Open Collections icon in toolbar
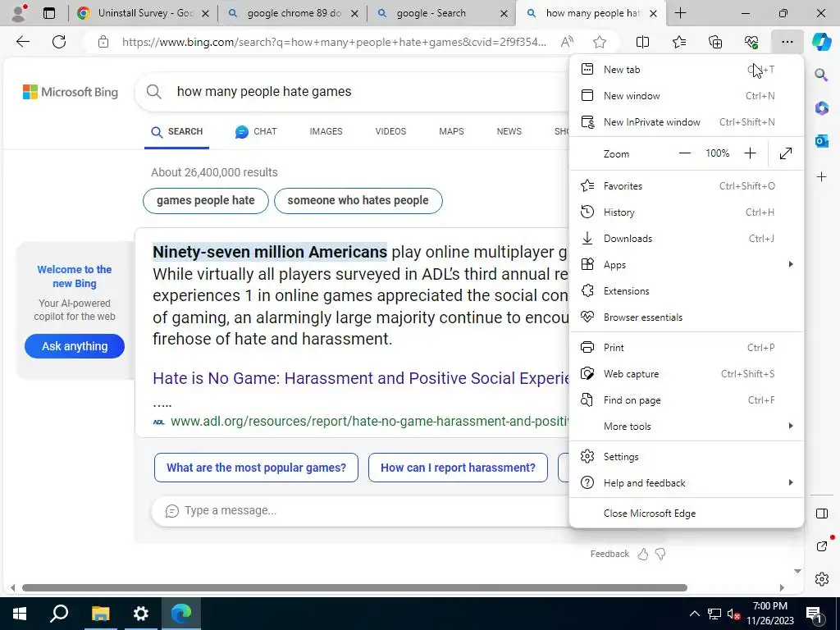This screenshot has height=630, width=840. [715, 42]
